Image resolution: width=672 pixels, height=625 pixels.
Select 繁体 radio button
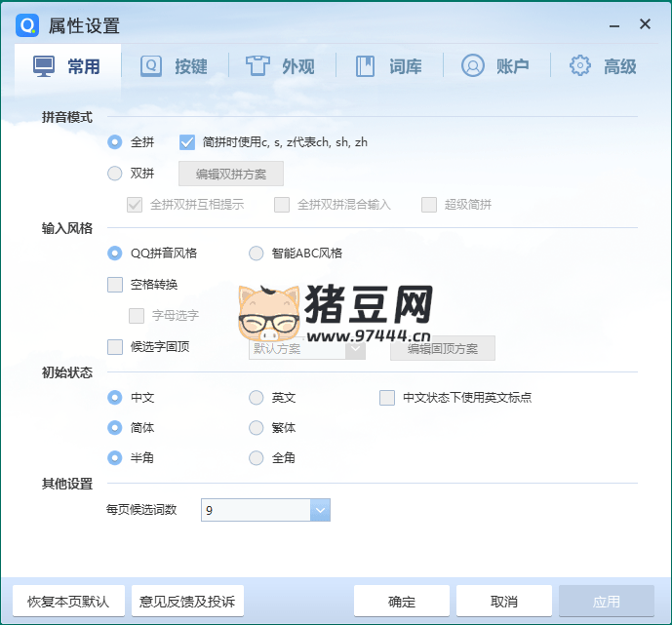coord(256,427)
